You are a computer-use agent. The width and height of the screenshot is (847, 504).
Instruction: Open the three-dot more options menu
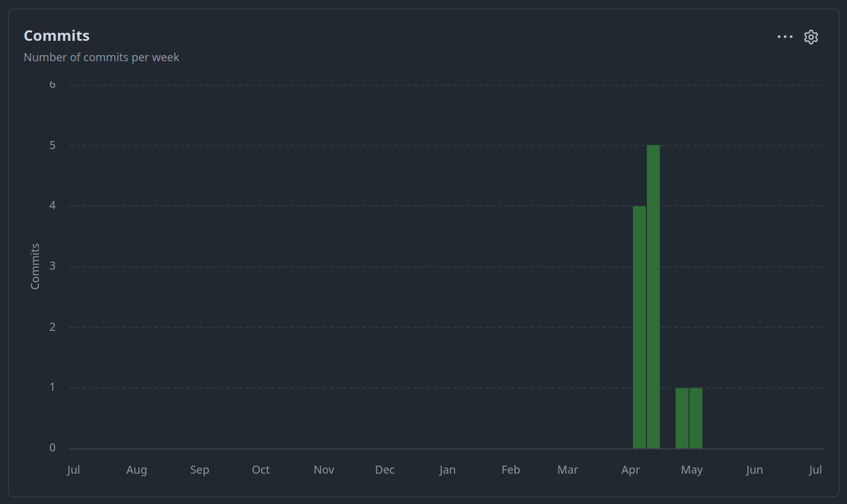pos(785,37)
